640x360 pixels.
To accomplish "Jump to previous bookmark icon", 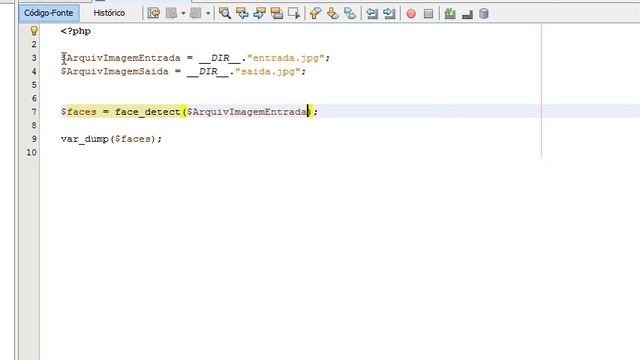I will click(315, 13).
